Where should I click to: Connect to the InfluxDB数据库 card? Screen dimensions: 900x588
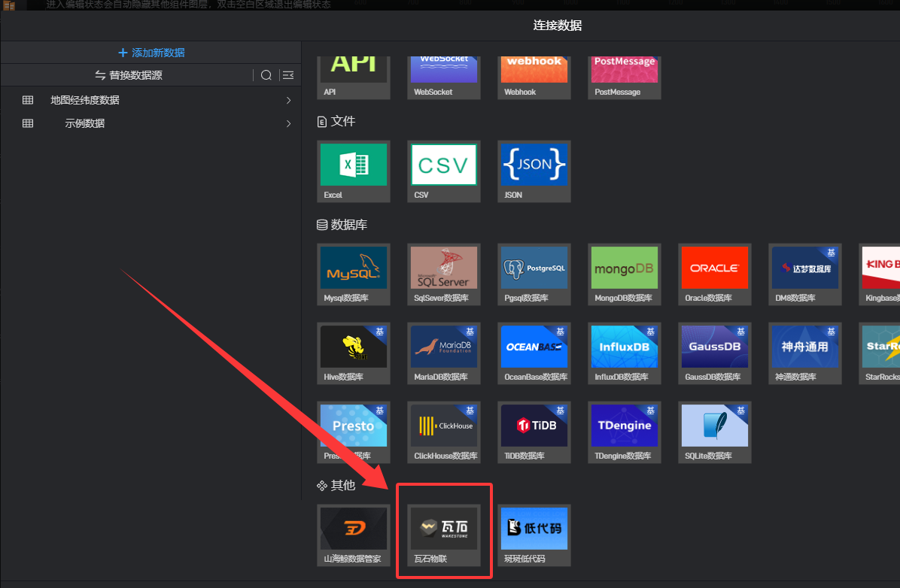[x=624, y=353]
